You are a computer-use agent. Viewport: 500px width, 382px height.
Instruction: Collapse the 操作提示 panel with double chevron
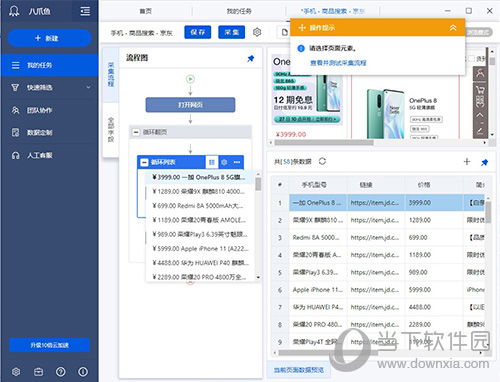pos(453,28)
